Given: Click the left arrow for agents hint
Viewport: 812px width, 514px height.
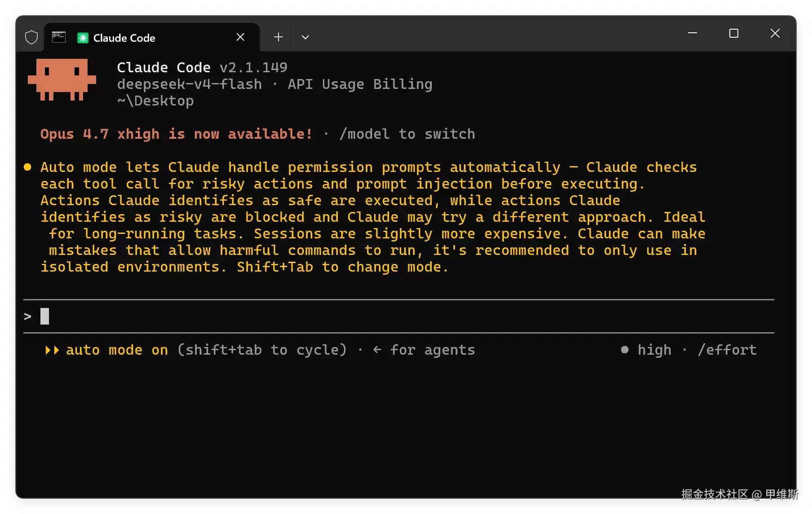Looking at the screenshot, I should [377, 350].
